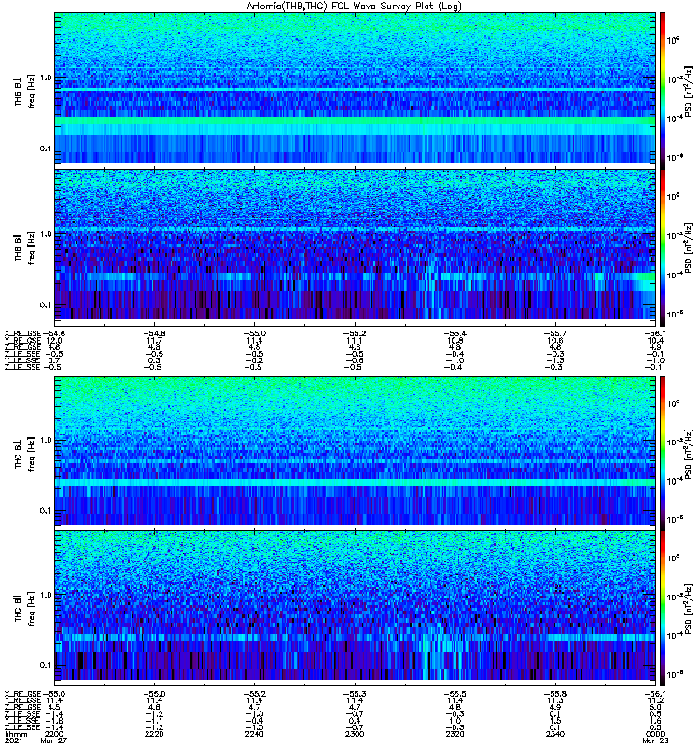Click the 11.1 value in the THB Y_RE_GSE row
The image size is (700, 747).
pyautogui.click(x=355, y=341)
